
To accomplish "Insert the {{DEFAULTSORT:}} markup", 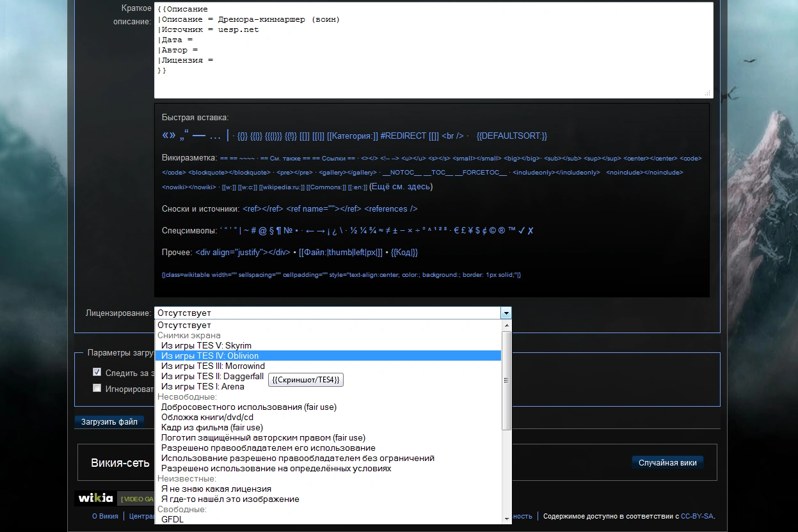I will pyautogui.click(x=512, y=136).
